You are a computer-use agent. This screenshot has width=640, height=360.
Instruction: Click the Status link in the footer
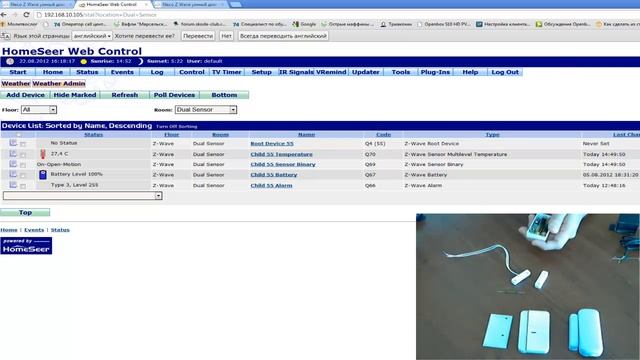[x=60, y=230]
